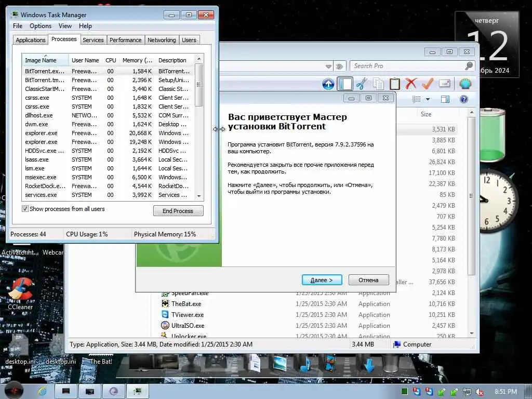
Task: Click the Start orb on the taskbar
Action: click(14, 390)
